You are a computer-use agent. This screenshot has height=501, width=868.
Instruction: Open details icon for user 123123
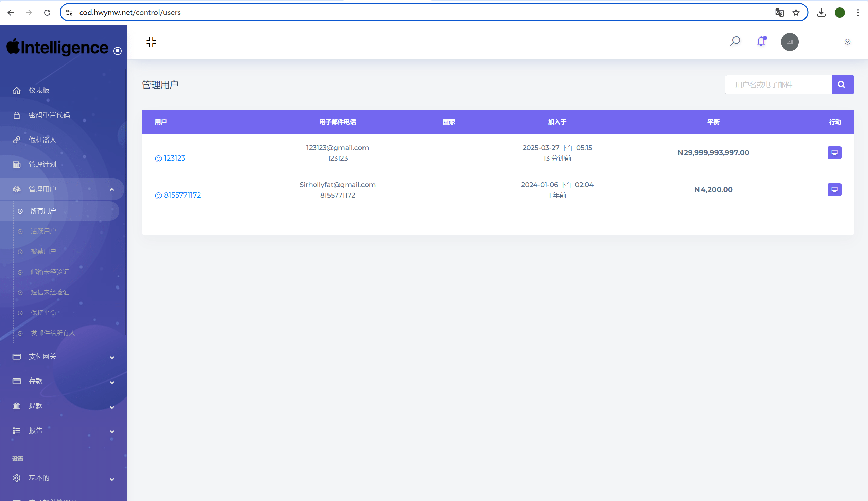(834, 152)
